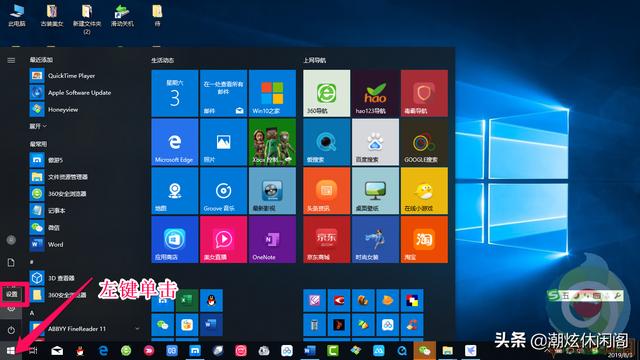
Task: Click the # letter header in app list
Action: (x=31, y=262)
